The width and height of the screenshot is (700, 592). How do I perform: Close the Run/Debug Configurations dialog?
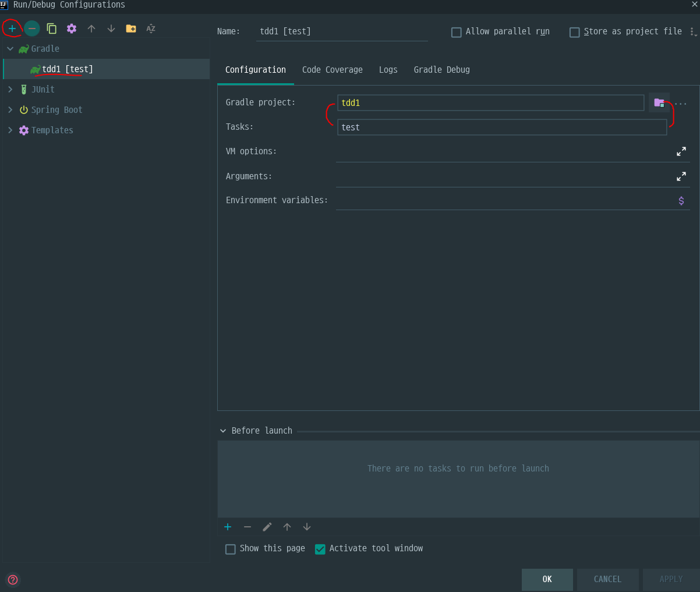point(694,5)
